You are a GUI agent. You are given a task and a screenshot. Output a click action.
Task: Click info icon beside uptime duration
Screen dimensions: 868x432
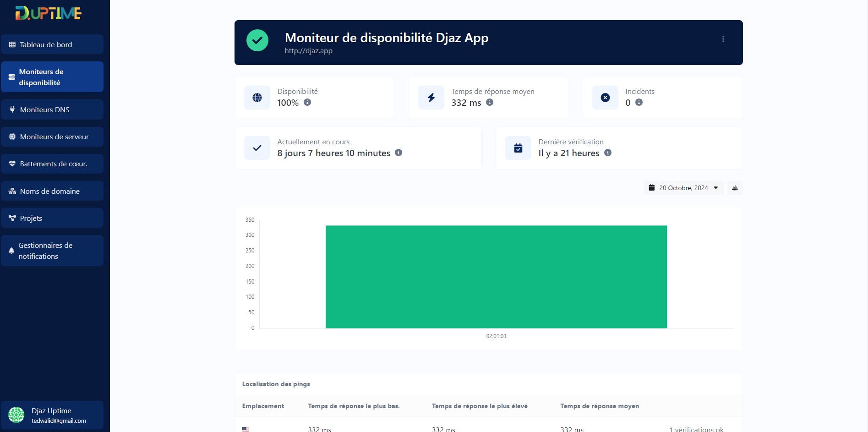pyautogui.click(x=399, y=153)
